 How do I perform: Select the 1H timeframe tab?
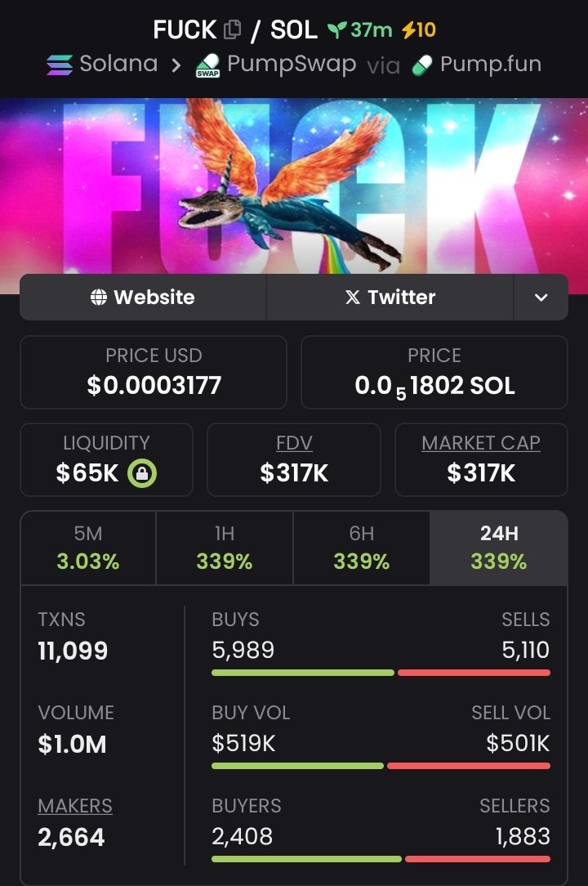(x=225, y=548)
